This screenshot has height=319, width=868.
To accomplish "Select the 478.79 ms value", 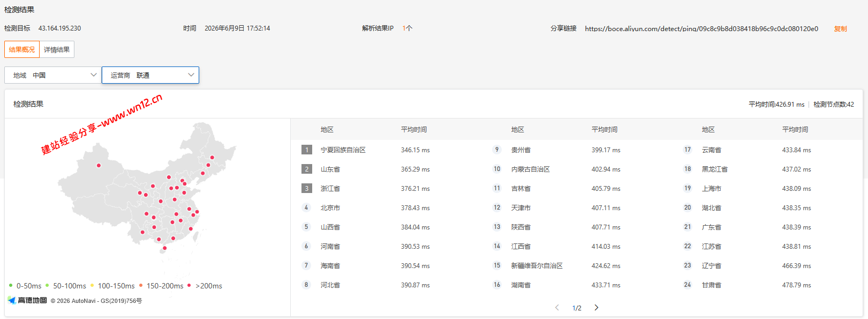I will (x=797, y=285).
